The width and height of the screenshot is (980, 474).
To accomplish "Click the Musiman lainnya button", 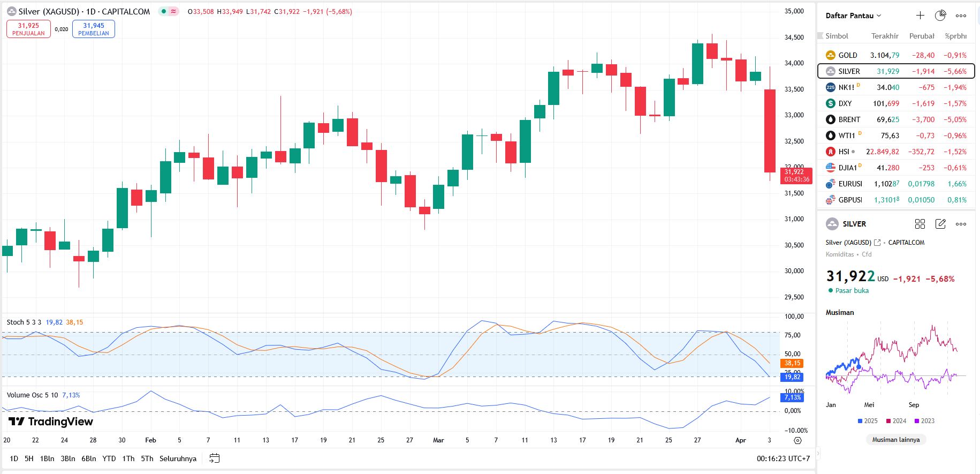I will click(895, 440).
